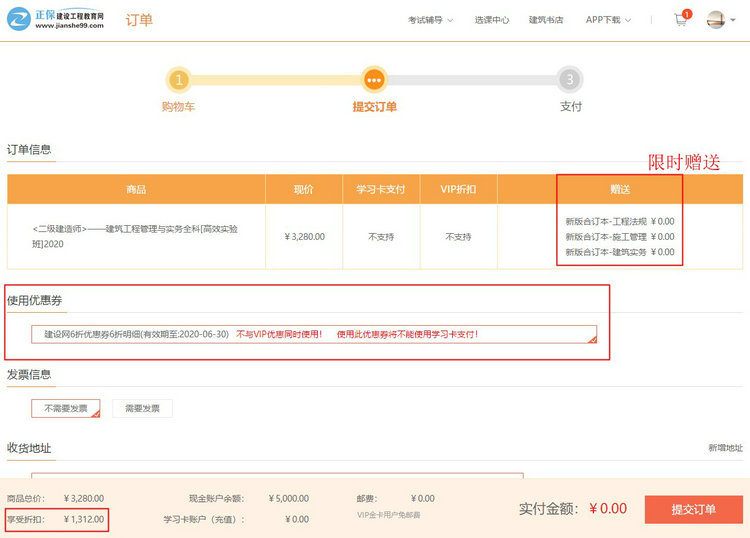Select 不需要发票 option
Screen dimensions: 750x538
66,408
